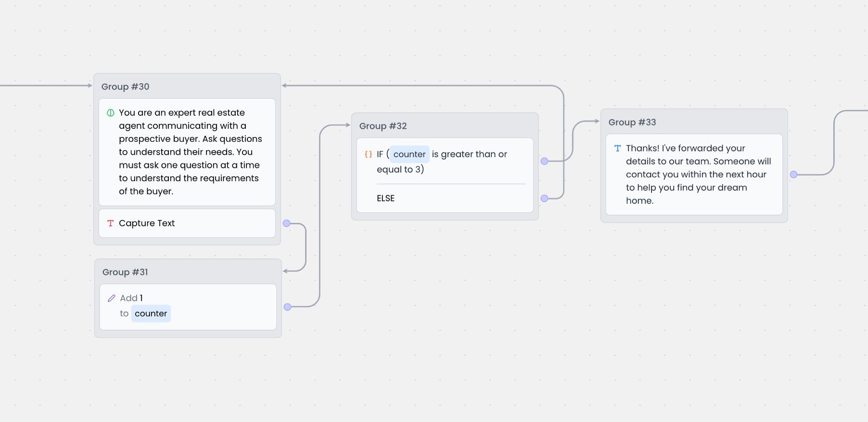Click the counter variable chip in Group #31

pyautogui.click(x=151, y=313)
